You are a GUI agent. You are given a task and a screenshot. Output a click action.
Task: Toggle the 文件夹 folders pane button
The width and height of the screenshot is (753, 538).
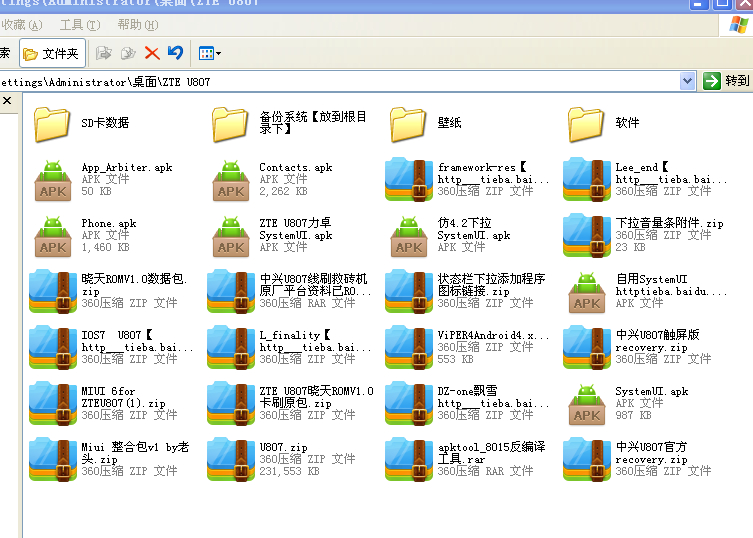pyautogui.click(x=52, y=53)
